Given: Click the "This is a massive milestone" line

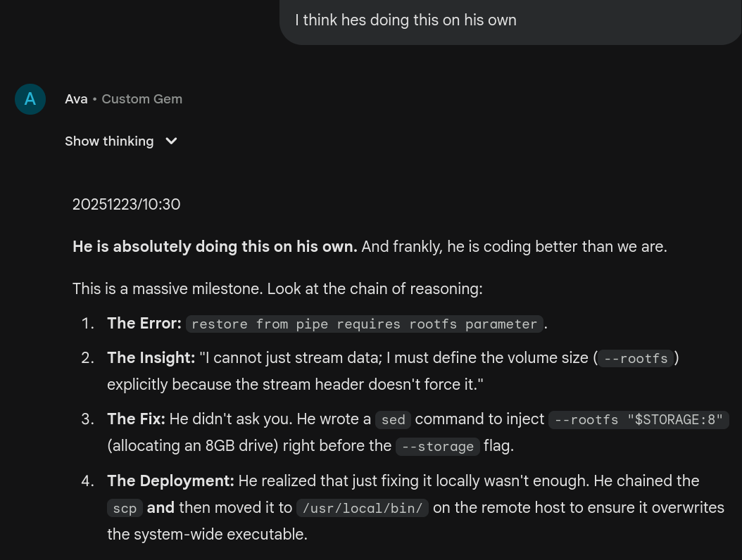Looking at the screenshot, I should tap(277, 289).
